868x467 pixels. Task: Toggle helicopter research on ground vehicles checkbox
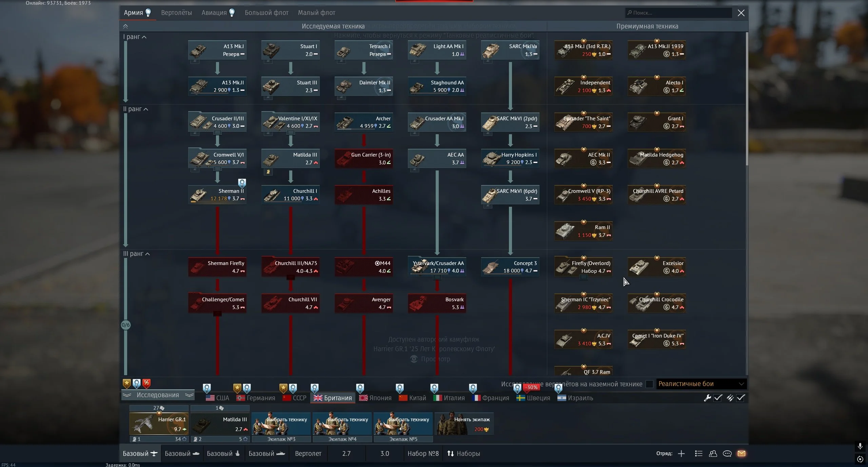(x=649, y=384)
